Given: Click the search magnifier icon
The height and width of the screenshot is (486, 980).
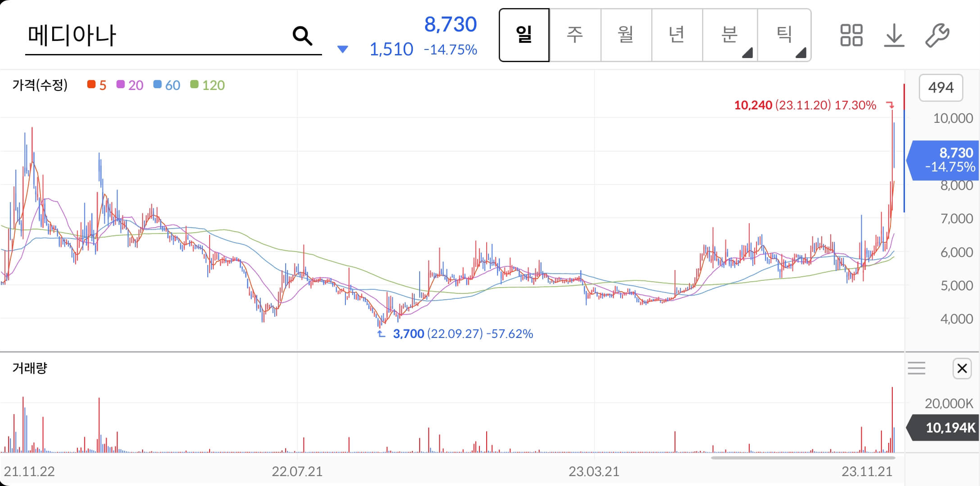Looking at the screenshot, I should (x=302, y=36).
